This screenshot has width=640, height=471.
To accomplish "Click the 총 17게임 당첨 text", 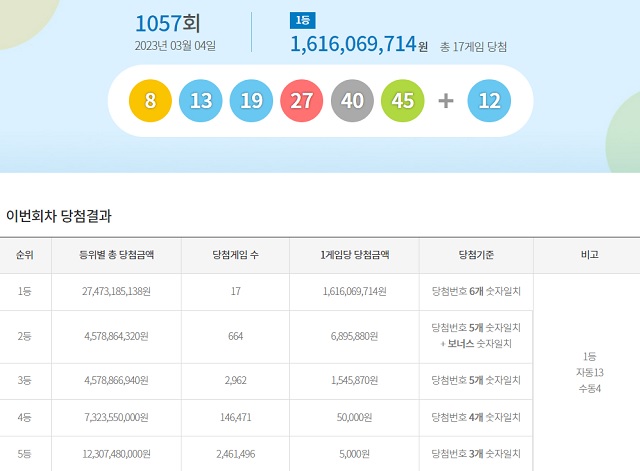I will click(473, 47).
